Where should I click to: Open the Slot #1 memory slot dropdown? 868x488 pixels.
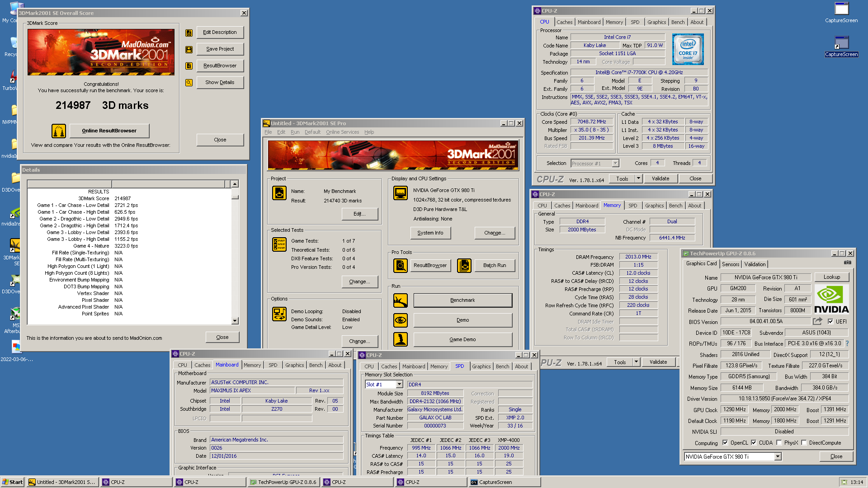click(399, 385)
